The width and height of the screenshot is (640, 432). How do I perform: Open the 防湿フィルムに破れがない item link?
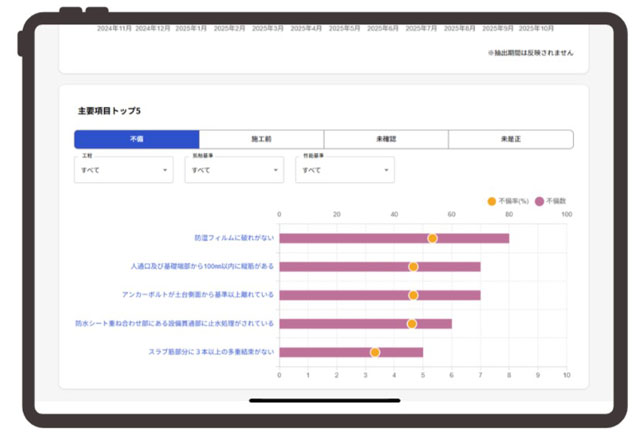pyautogui.click(x=234, y=238)
